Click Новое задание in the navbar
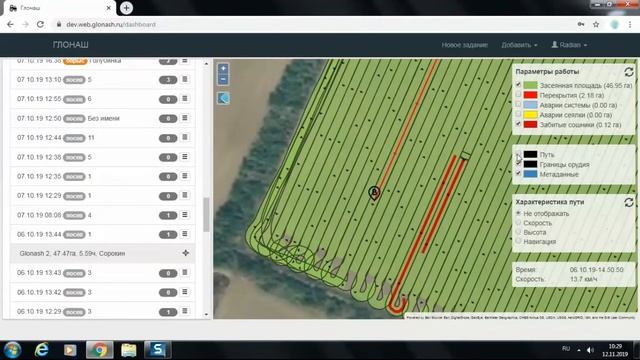The width and height of the screenshot is (640, 360). click(x=464, y=45)
